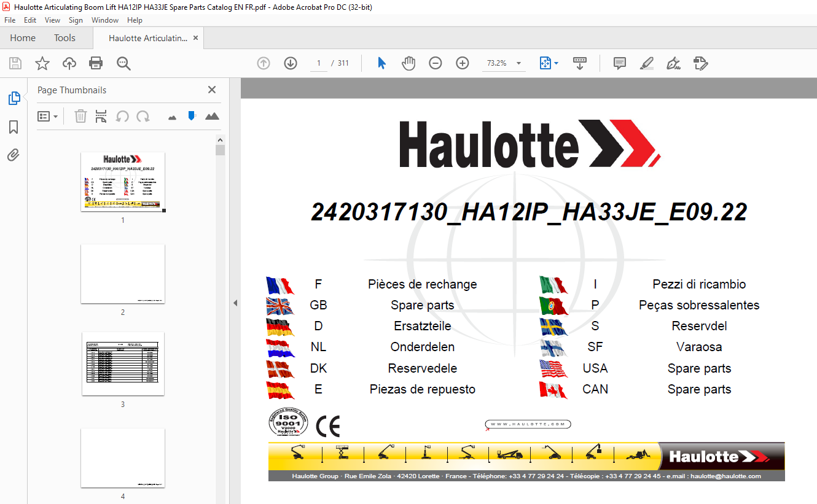
Task: Click the 73.2% zoom field
Action: pos(496,63)
